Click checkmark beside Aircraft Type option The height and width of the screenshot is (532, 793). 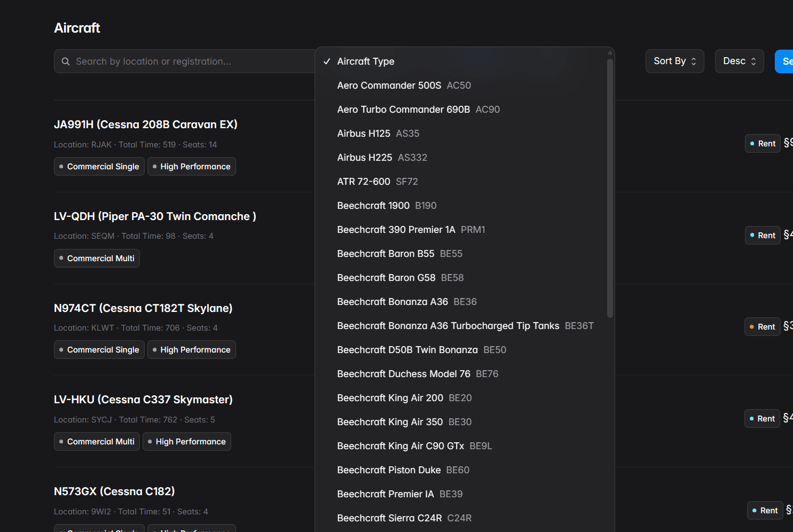coord(327,61)
